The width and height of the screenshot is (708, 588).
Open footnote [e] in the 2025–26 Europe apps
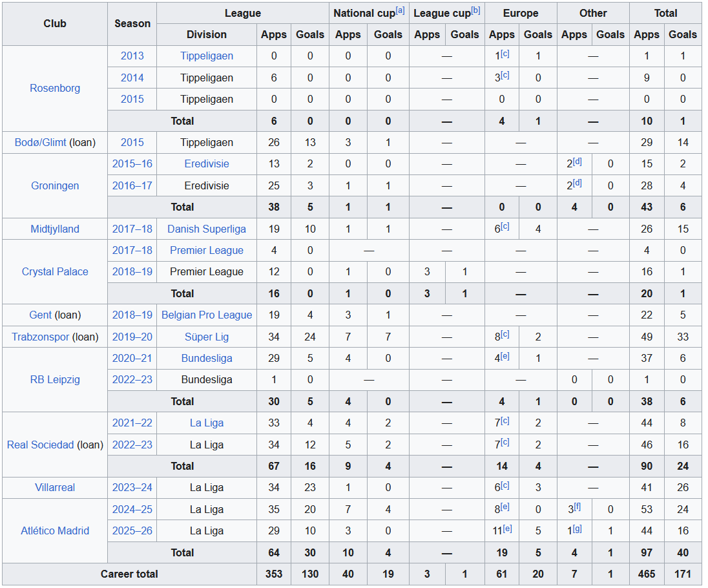[x=508, y=529]
